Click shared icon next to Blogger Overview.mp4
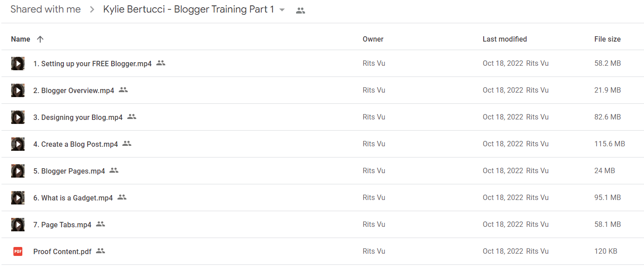 coord(123,90)
